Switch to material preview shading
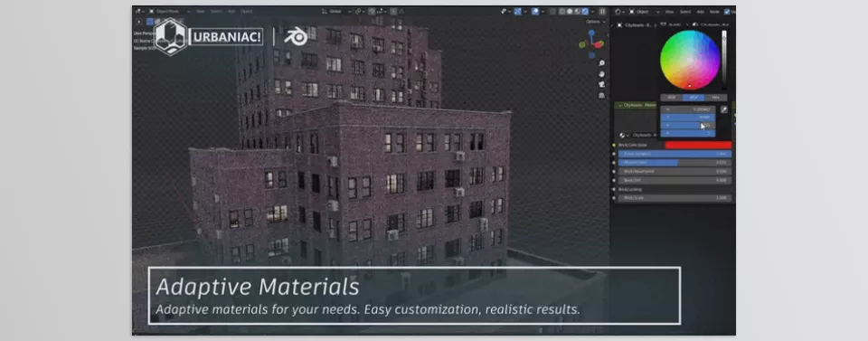This screenshot has width=868, height=341. [x=578, y=12]
